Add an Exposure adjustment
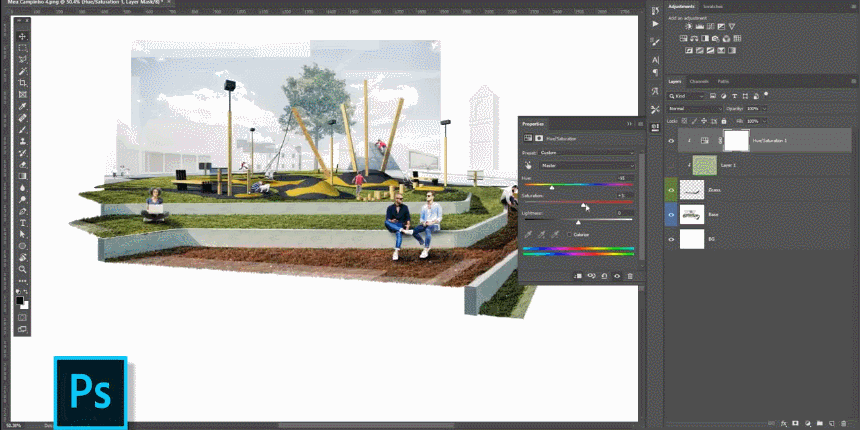The image size is (860, 430). tap(721, 26)
